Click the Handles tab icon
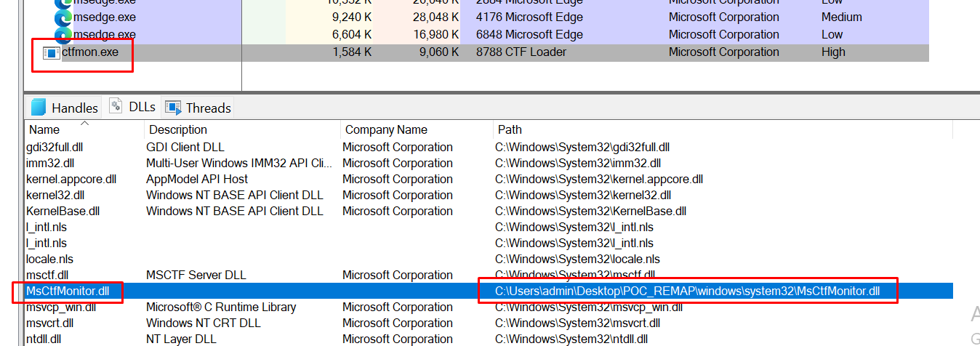This screenshot has height=346, width=980. [39, 108]
